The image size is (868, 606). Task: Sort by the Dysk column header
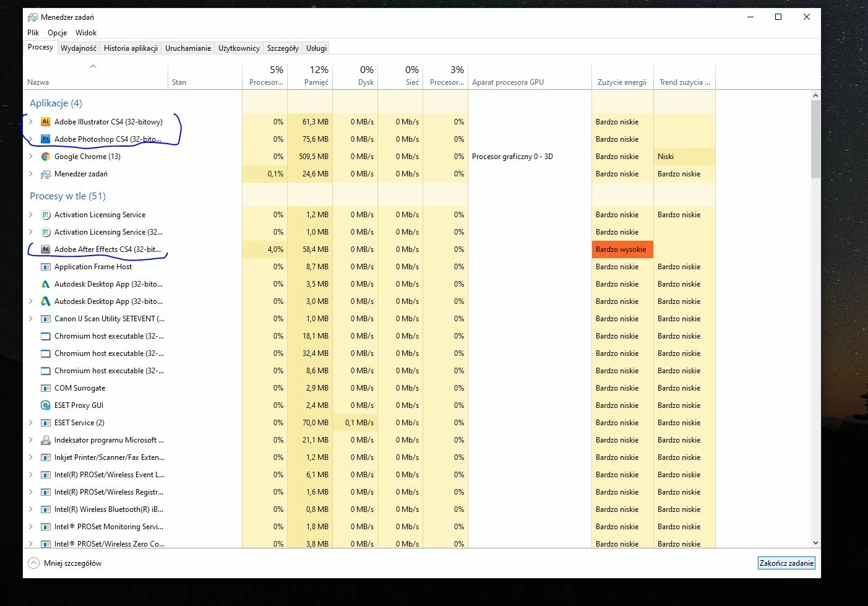[355, 77]
